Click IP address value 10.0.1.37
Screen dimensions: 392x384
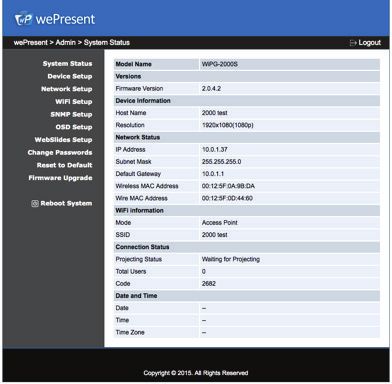point(215,150)
